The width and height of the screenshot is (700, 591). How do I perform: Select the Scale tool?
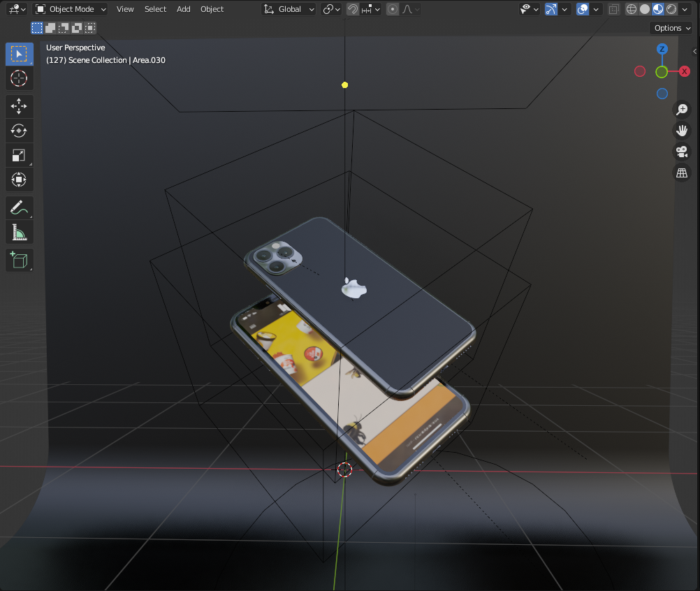click(19, 155)
